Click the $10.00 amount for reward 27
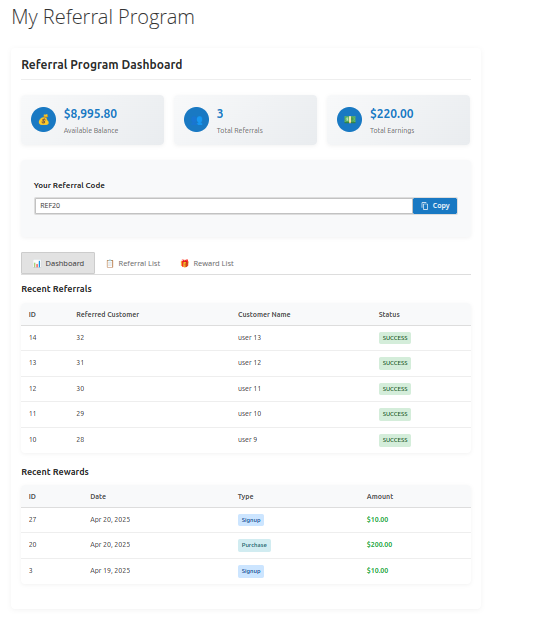The image size is (548, 628). (x=377, y=519)
